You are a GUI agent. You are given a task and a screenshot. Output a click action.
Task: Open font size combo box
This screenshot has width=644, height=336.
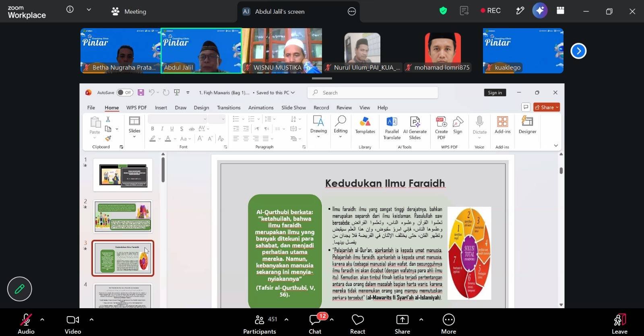(217, 119)
